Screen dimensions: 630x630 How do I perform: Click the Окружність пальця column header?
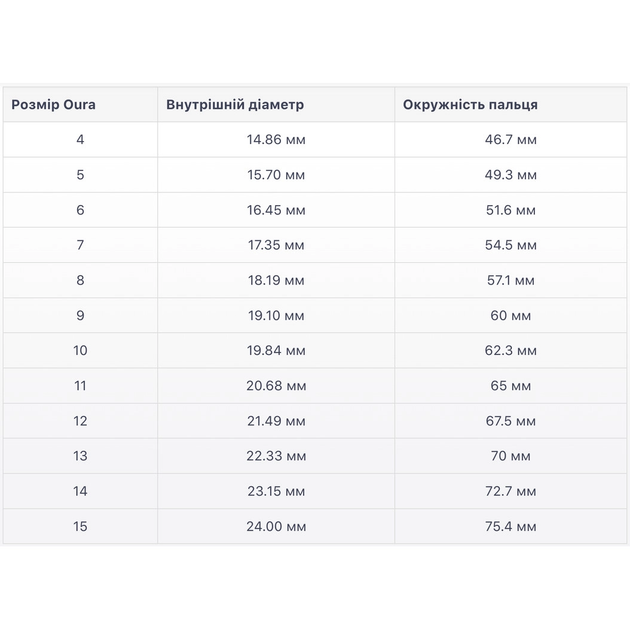click(x=470, y=104)
